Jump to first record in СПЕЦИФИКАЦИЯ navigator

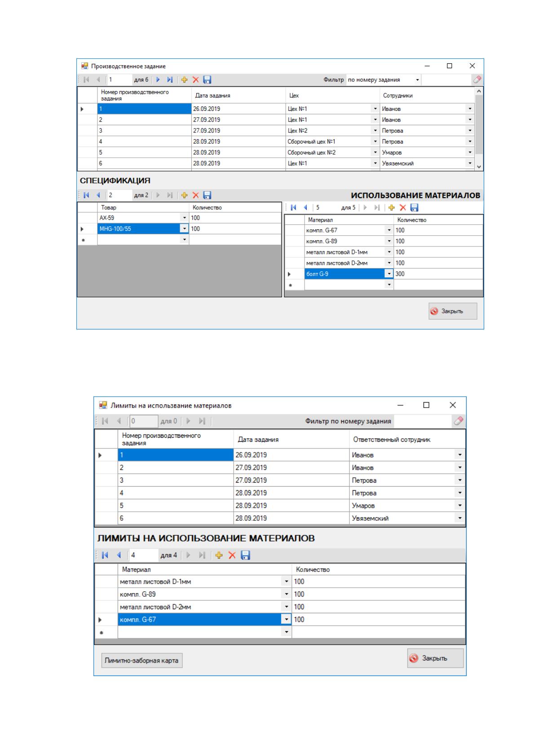[87, 195]
